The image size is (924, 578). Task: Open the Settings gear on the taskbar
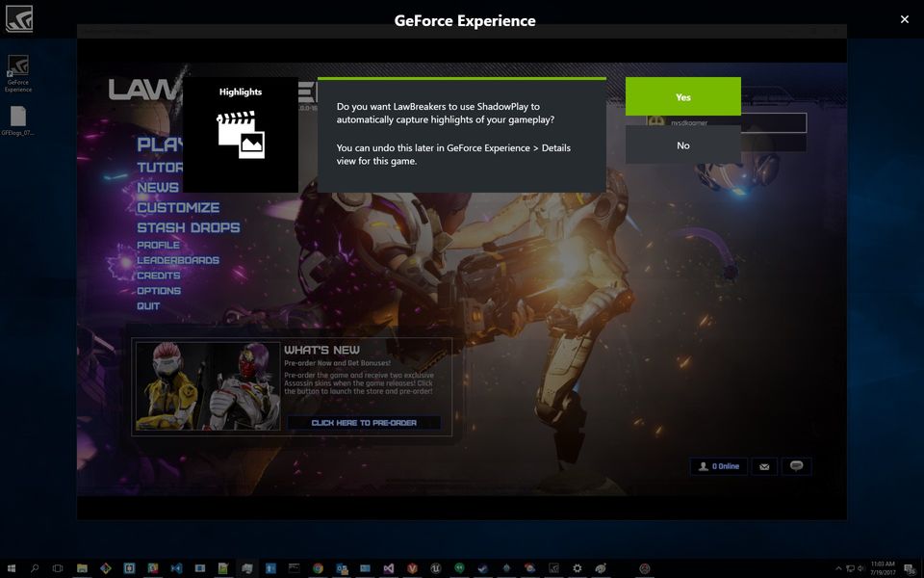[x=577, y=568]
